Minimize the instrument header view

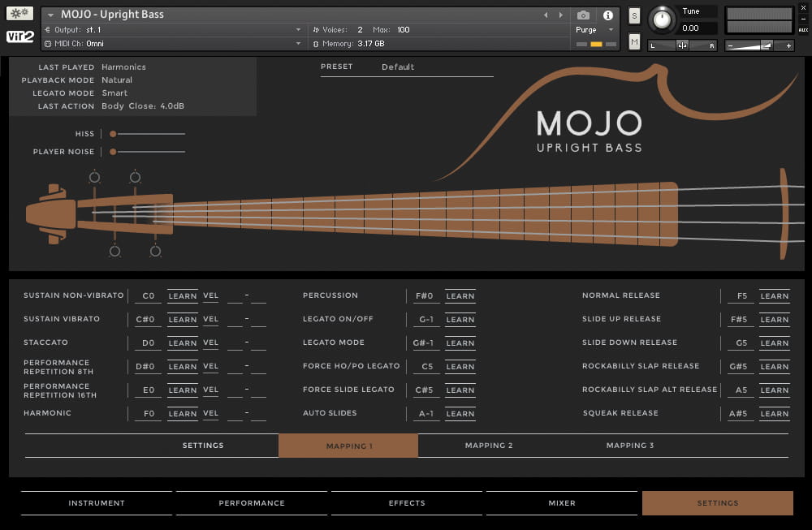click(x=803, y=19)
